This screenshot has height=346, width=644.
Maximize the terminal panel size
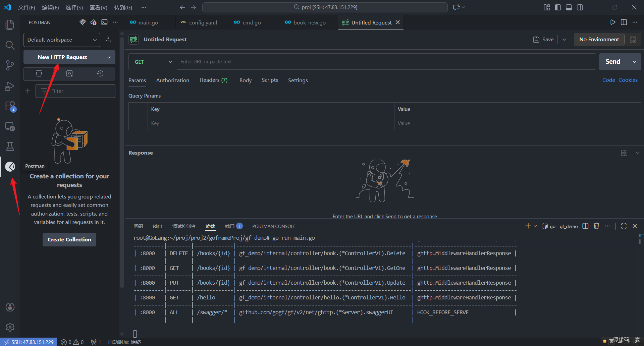pos(624,226)
